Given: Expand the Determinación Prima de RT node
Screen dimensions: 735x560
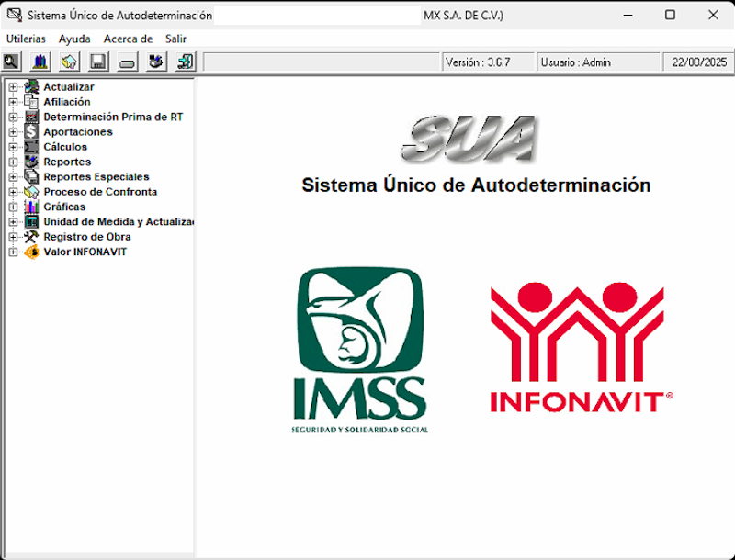Looking at the screenshot, I should (x=13, y=118).
